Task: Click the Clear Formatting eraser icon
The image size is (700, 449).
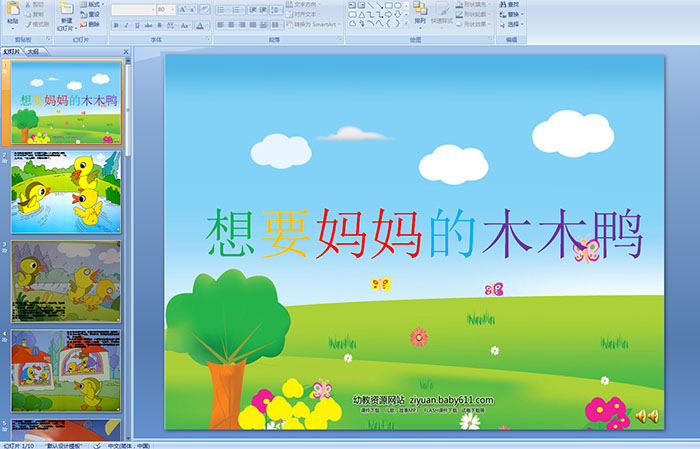Action: (x=205, y=9)
